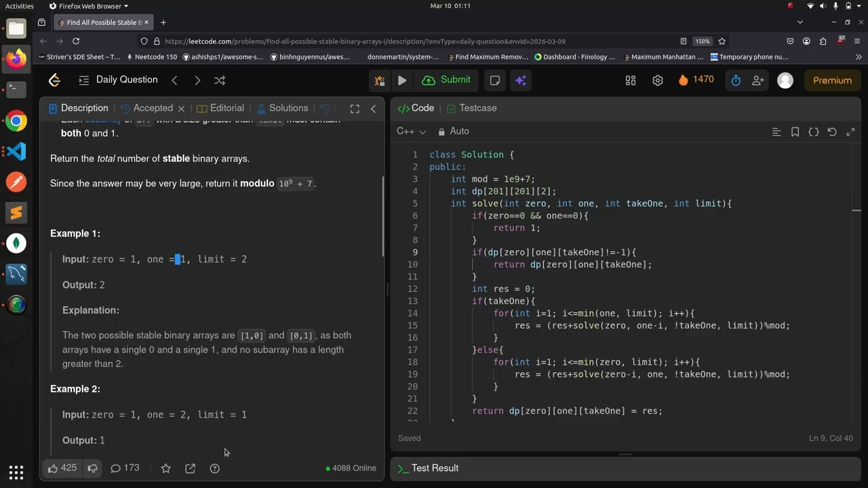The image size is (868, 488).
Task: Open the notes icon next to Submit
Action: (x=495, y=80)
